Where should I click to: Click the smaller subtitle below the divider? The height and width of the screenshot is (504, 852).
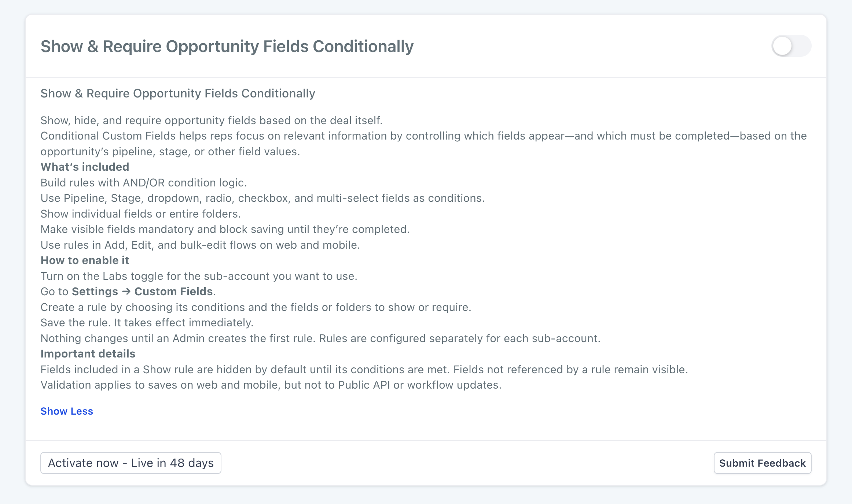(178, 93)
